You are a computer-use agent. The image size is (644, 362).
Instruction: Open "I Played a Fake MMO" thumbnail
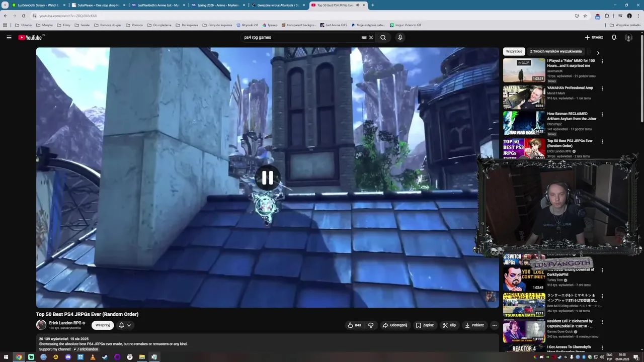pos(524,70)
